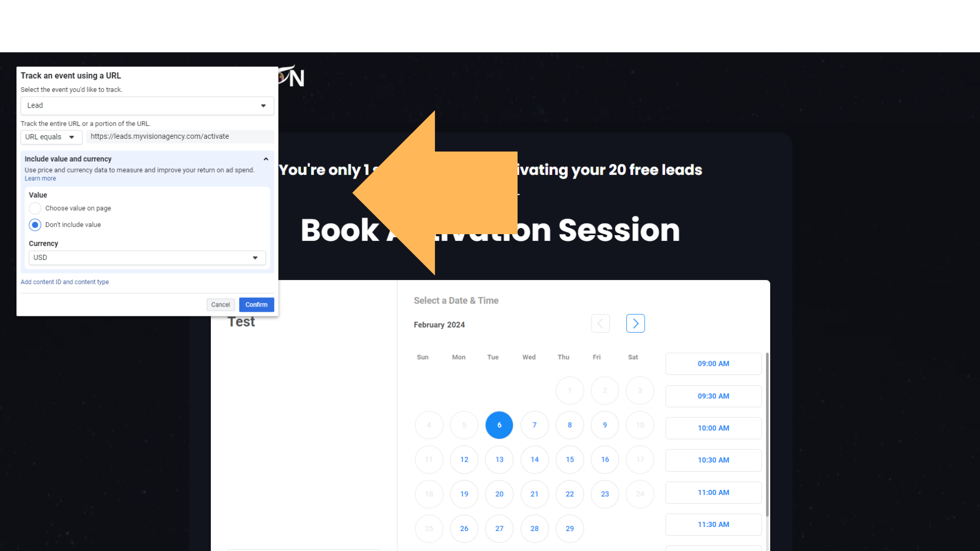Select the Don't include value radio button
980x551 pixels.
pos(34,224)
